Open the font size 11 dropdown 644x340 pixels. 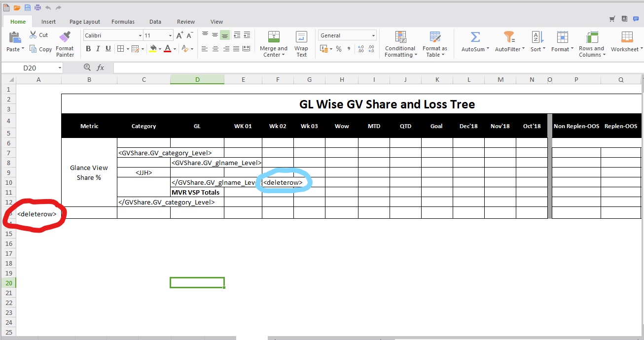(x=170, y=35)
